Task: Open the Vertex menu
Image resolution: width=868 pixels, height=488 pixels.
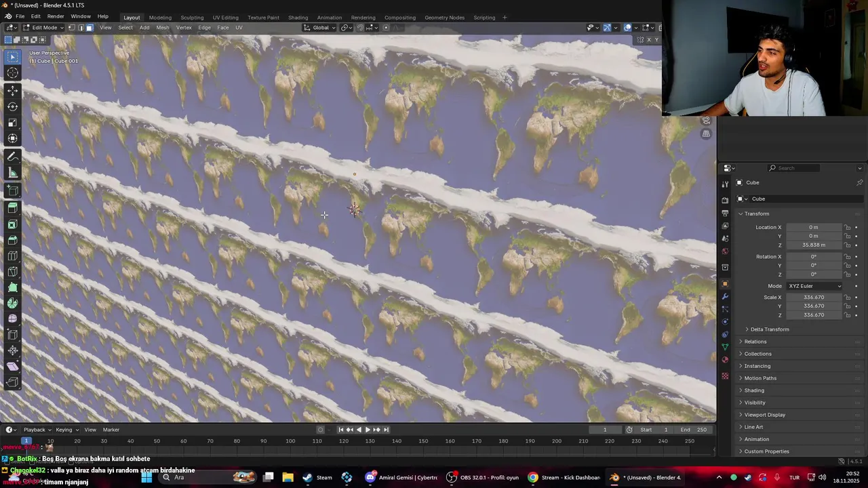Action: click(x=184, y=28)
